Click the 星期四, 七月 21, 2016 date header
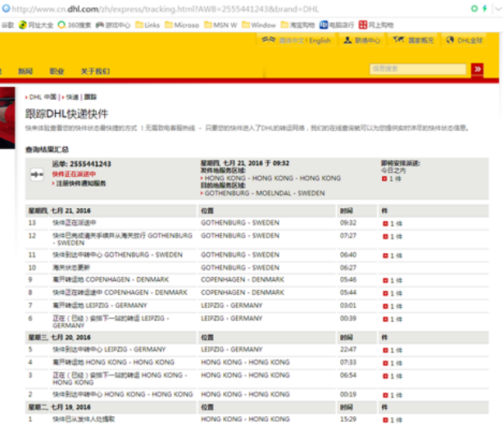This screenshot has width=504, height=426. [60, 211]
